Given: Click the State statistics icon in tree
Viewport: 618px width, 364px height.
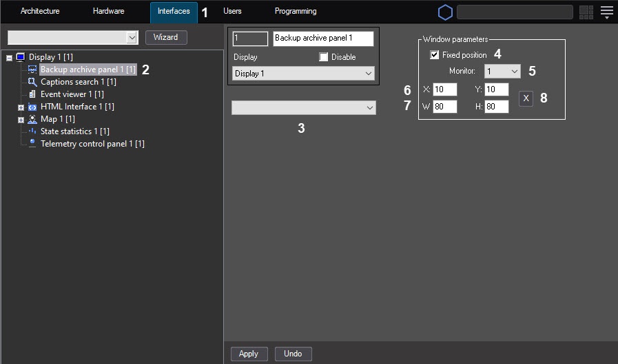Looking at the screenshot, I should point(32,131).
